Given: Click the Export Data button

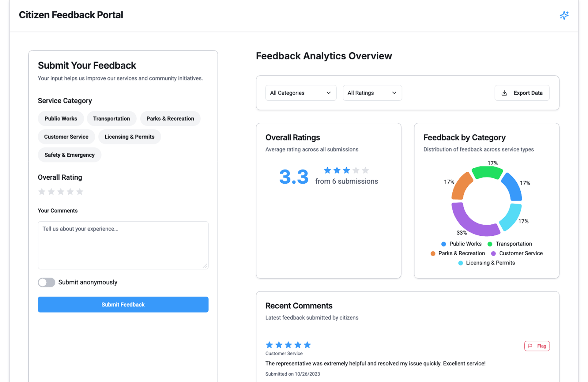Looking at the screenshot, I should click(522, 93).
